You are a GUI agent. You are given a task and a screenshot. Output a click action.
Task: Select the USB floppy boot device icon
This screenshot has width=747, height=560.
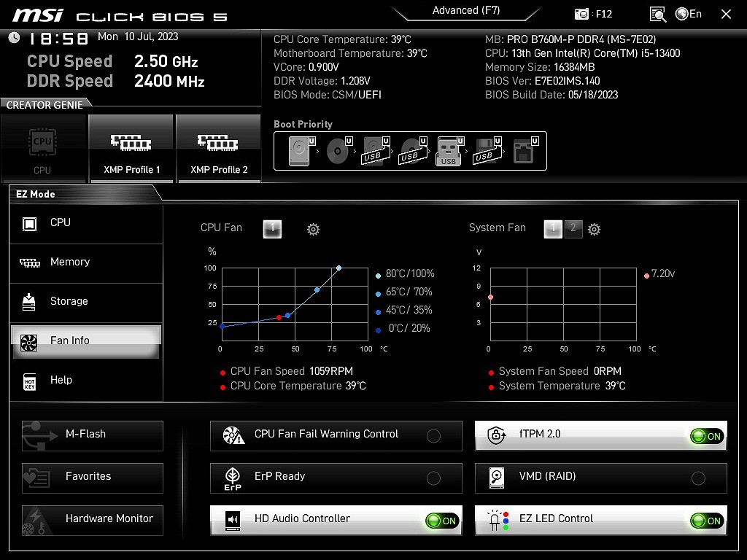click(x=487, y=151)
